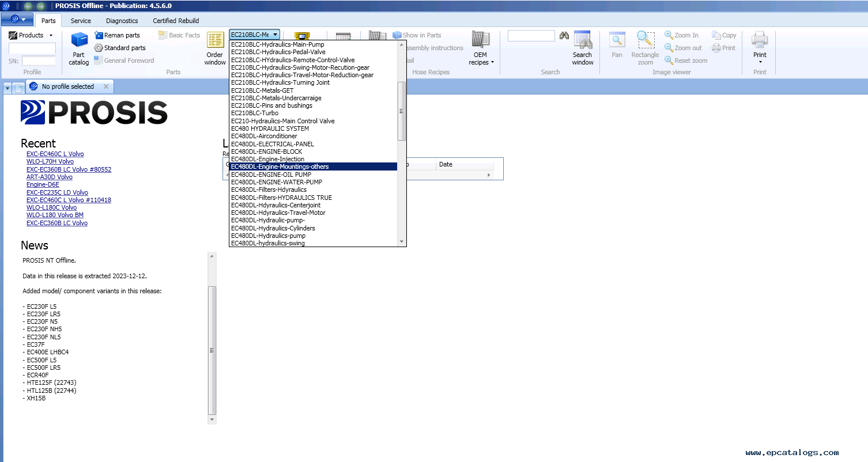The width and height of the screenshot is (868, 462).
Task: Close the No profile selected tab
Action: click(x=106, y=86)
